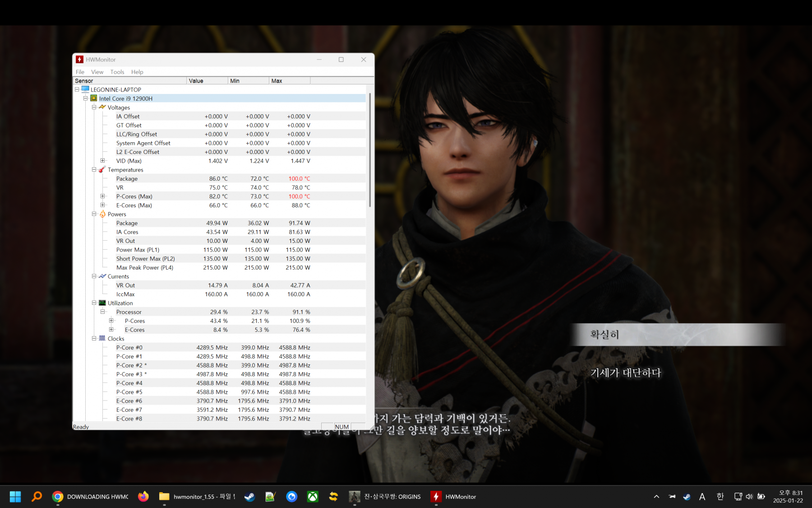This screenshot has height=508, width=812.
Task: Click the HWMonitor vertical scrollbar thumb
Action: 370,149
